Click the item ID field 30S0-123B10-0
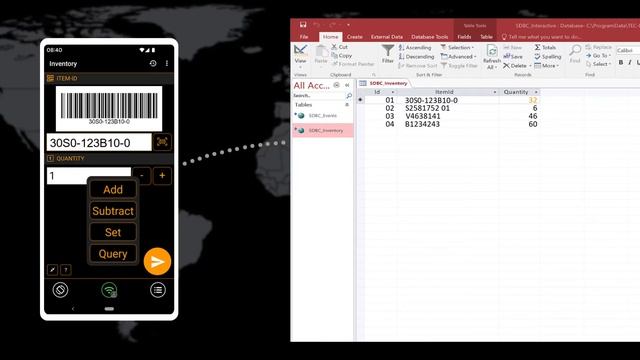 [x=99, y=142]
